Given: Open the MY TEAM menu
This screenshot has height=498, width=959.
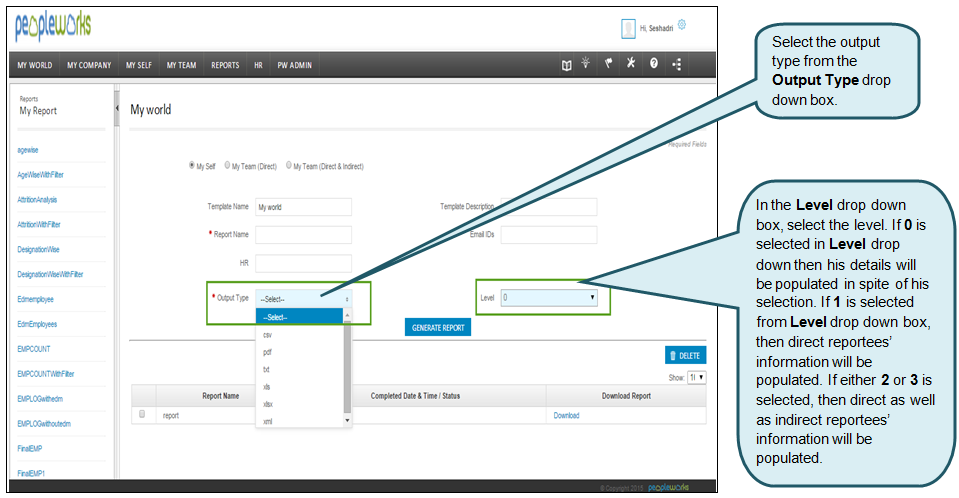Looking at the screenshot, I should [181, 65].
